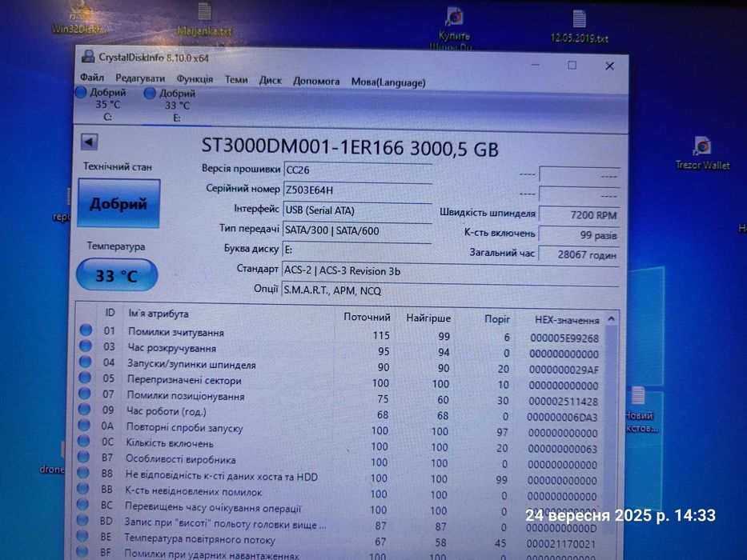Open the Диск menu

tap(270, 81)
